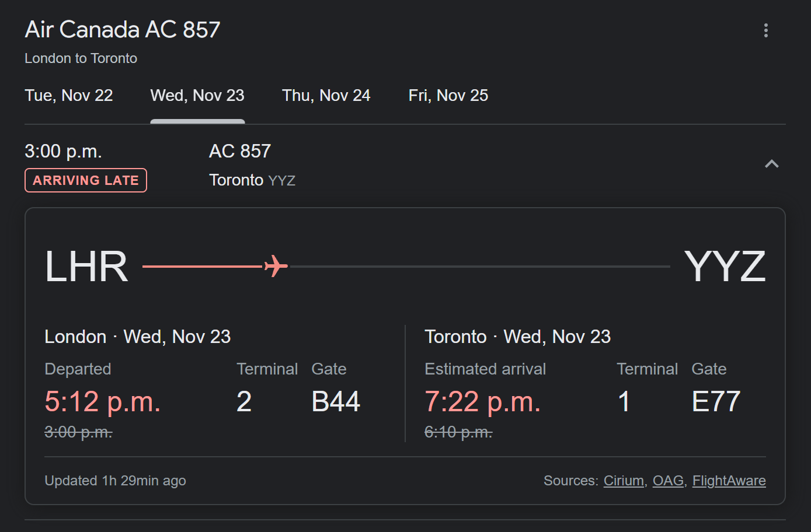Open the OAG source link

coord(668,481)
